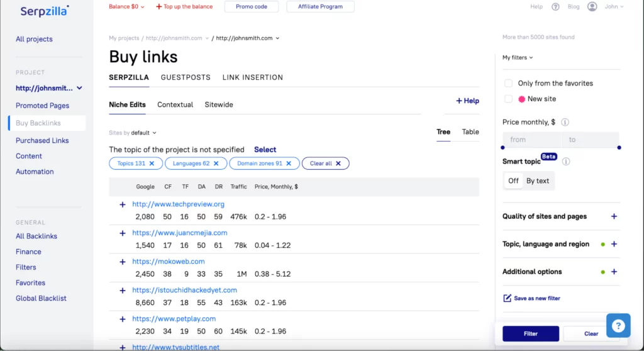
Task: Click Select to specify the project topic
Action: click(x=265, y=150)
